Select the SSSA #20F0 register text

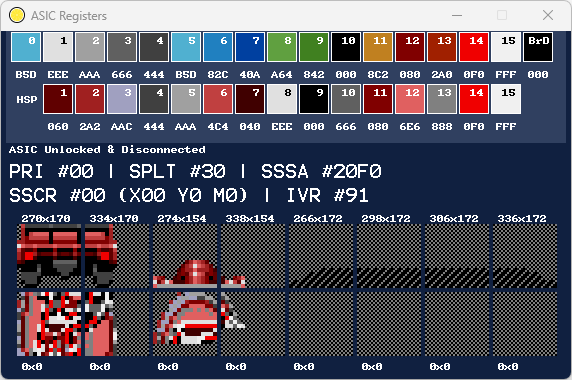coord(321,171)
